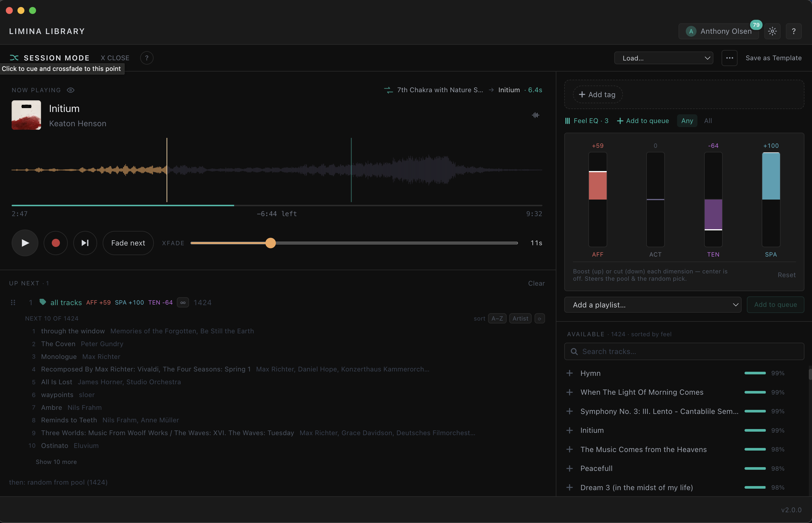Click Save as Template
This screenshot has height=523, width=812.
click(773, 58)
